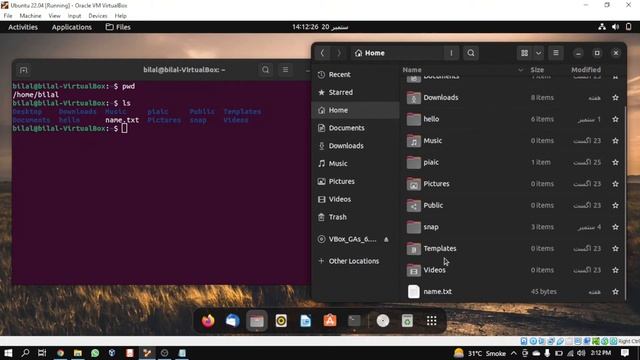Star the Public folder
The image size is (640, 360).
point(616,205)
